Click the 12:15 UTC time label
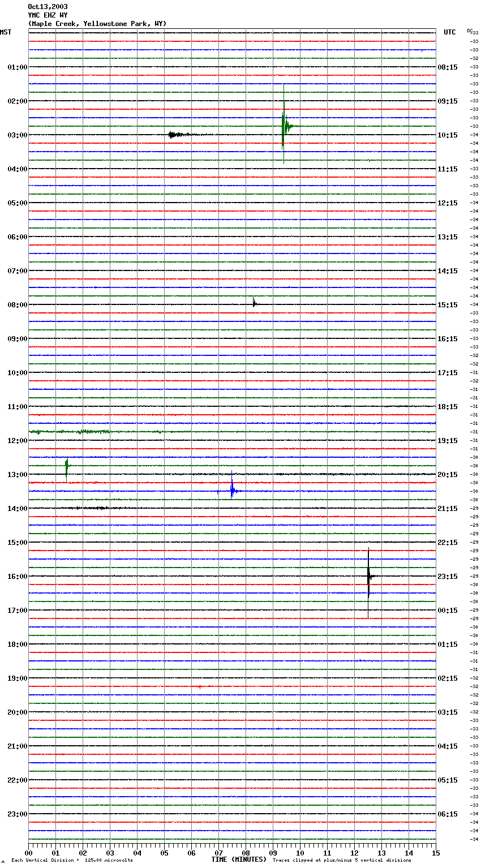The height and width of the screenshot is (868, 481). pyautogui.click(x=448, y=203)
